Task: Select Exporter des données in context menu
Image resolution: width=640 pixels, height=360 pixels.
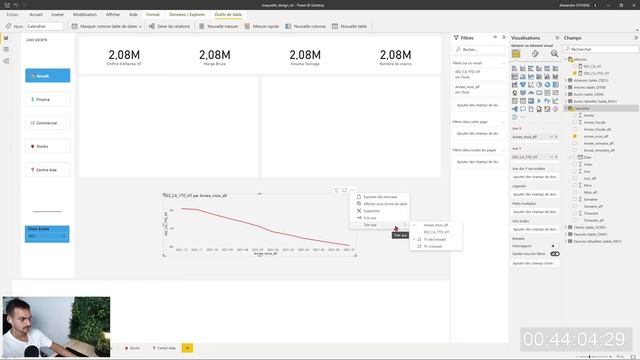Action: click(380, 197)
